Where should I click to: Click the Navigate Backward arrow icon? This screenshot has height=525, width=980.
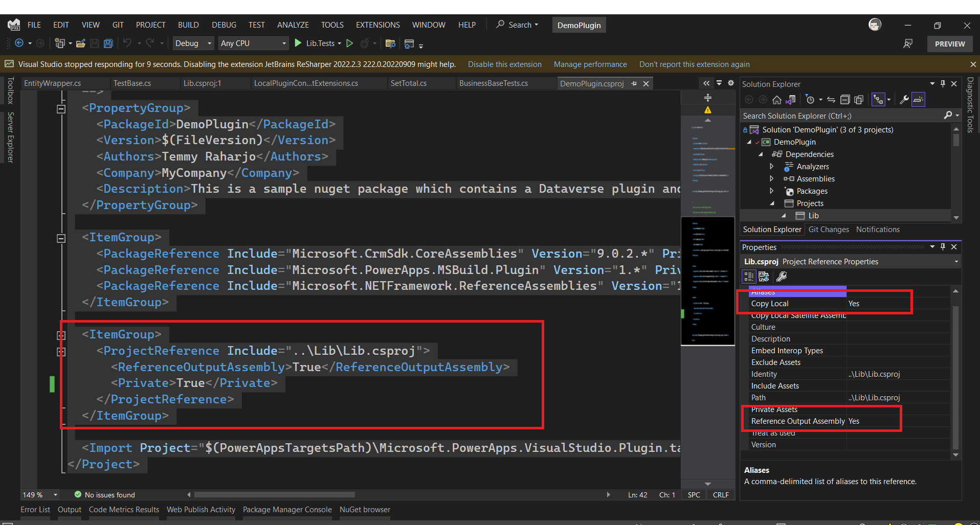coord(19,43)
